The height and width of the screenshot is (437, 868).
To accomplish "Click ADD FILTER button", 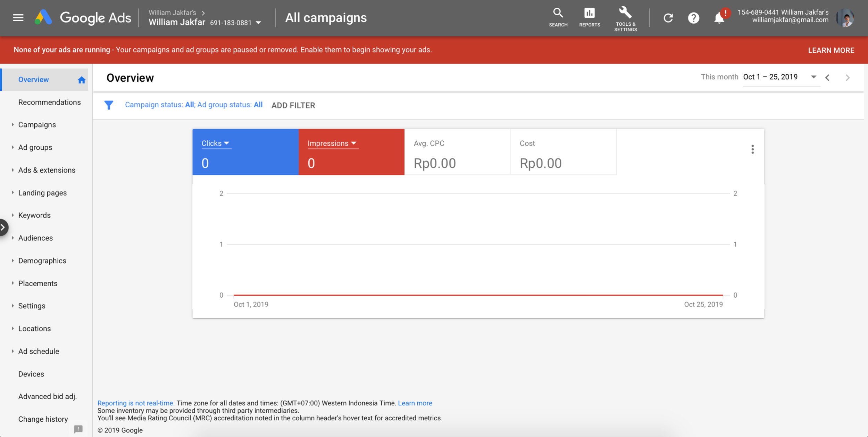I will coord(293,105).
